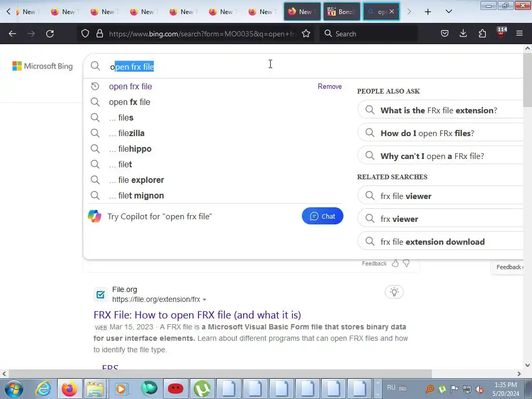Open the extensions puzzle icon
532x399 pixels.
pyautogui.click(x=482, y=34)
